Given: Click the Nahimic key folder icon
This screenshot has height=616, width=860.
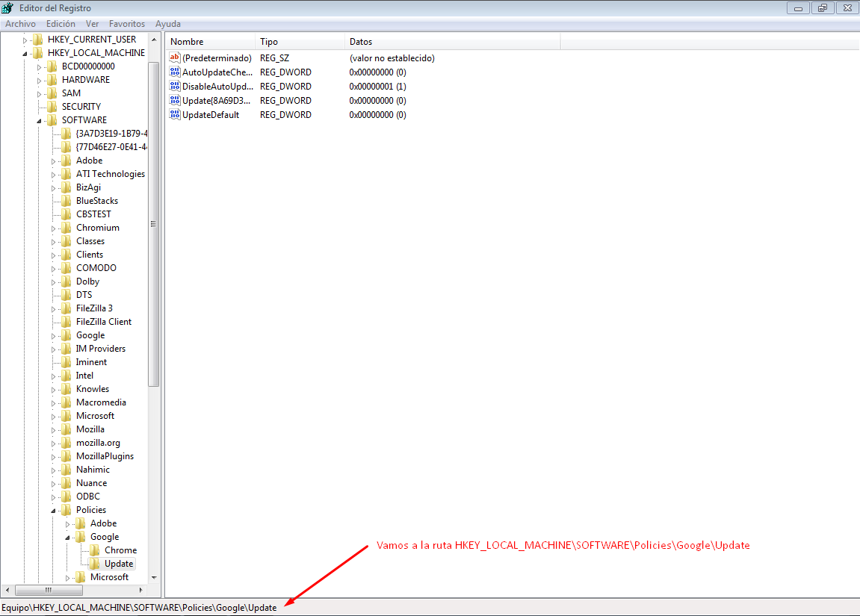Looking at the screenshot, I should point(66,470).
